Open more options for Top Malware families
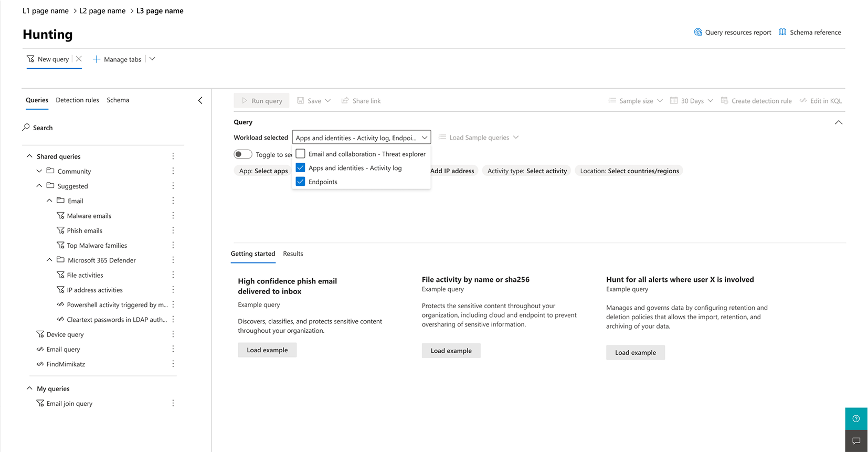 tap(173, 245)
